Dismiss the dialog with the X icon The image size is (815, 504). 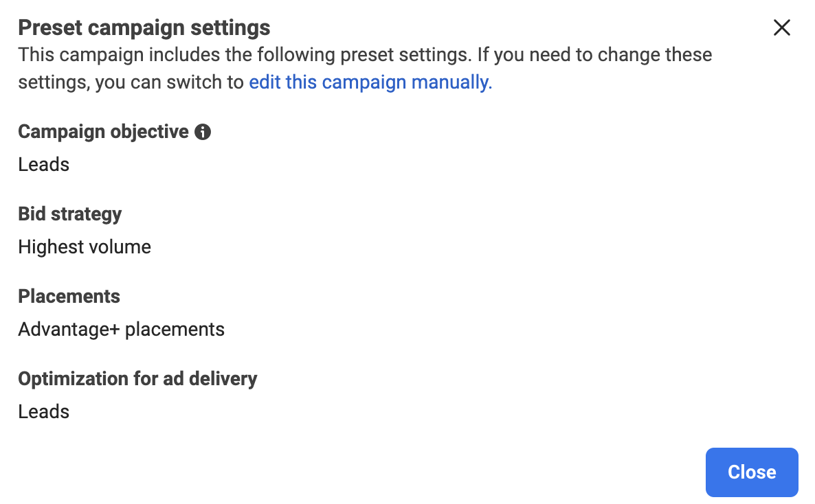(x=782, y=27)
